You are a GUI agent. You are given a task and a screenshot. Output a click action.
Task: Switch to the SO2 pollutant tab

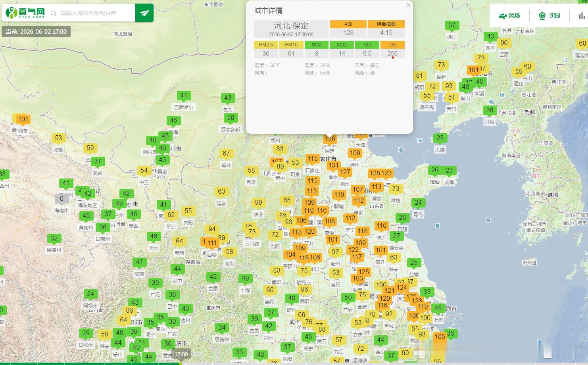coord(317,45)
